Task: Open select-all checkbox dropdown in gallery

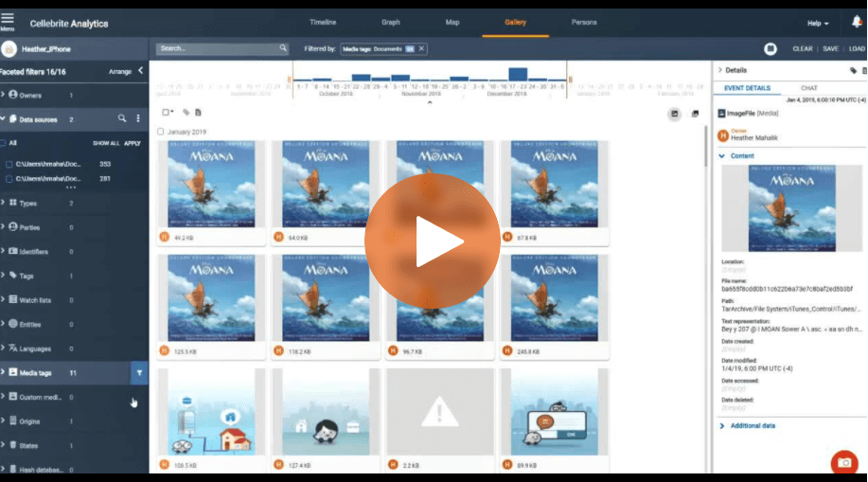Action: tap(168, 113)
